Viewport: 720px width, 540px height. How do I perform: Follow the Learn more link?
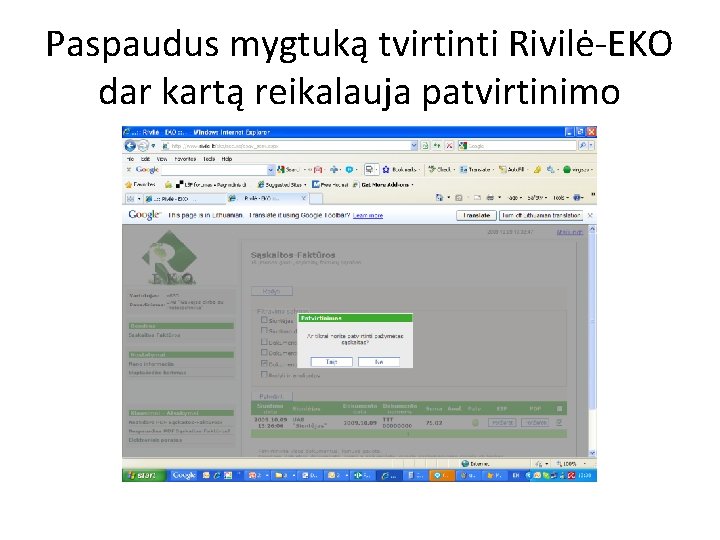click(x=367, y=215)
